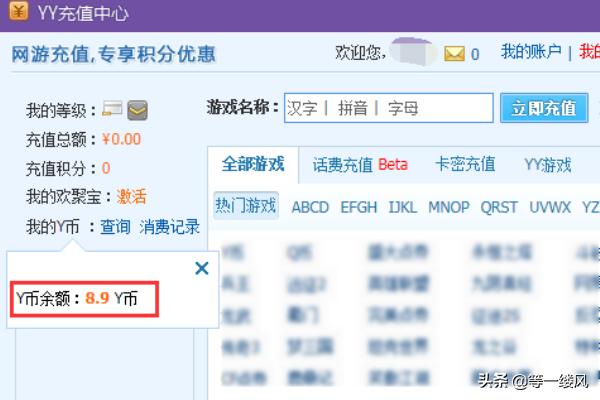Image resolution: width=600 pixels, height=400 pixels.
Task: Select the 热门游戏 filter
Action: 246,206
